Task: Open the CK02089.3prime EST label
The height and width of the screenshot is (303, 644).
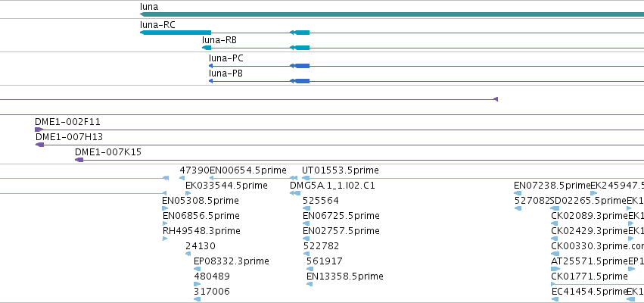Action: pyautogui.click(x=590, y=215)
